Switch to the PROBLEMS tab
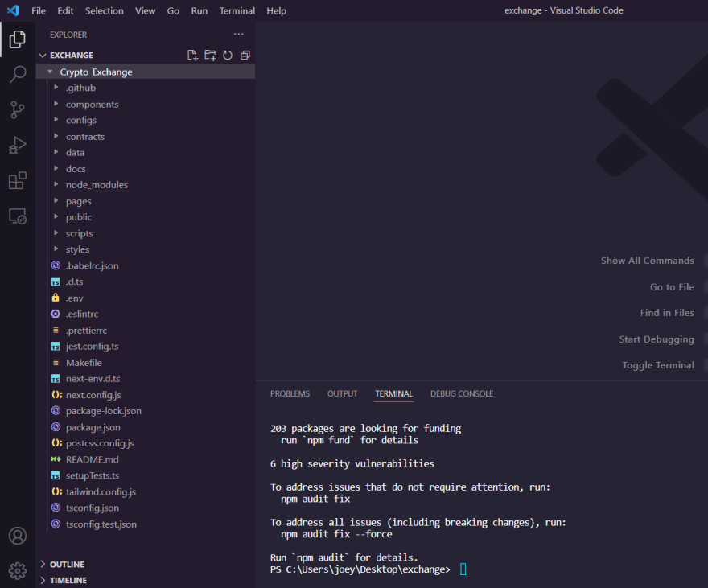Screen dimensions: 708x588 [x=290, y=393]
